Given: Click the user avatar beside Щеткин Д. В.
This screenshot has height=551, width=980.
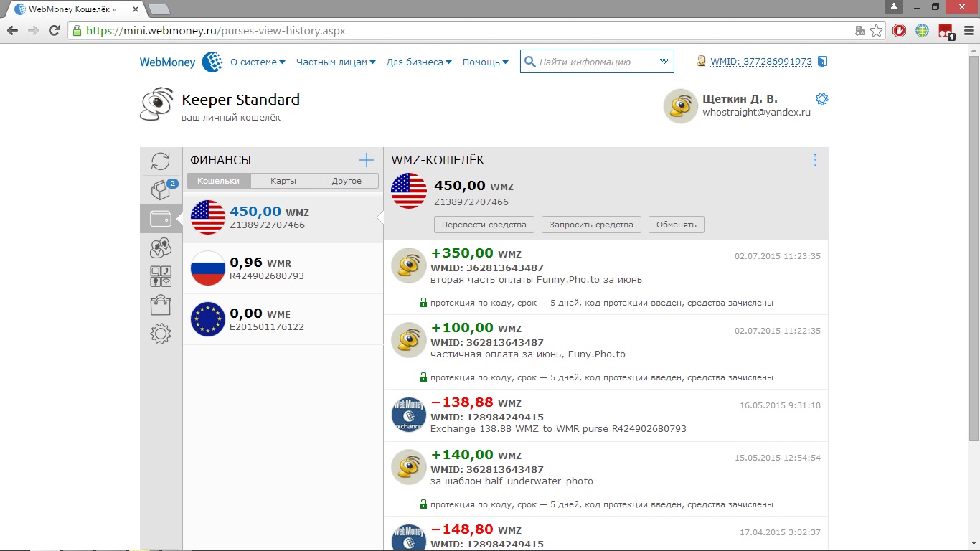Looking at the screenshot, I should (681, 106).
